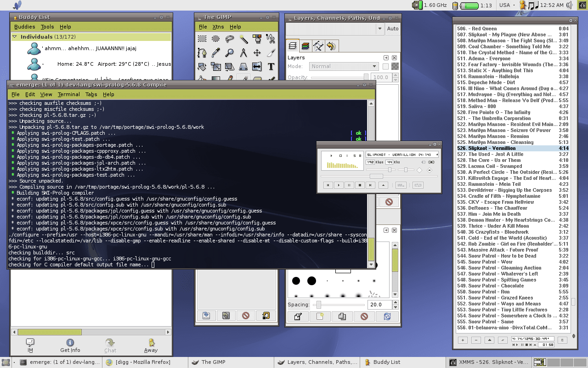Click the XMMS pause button

(349, 185)
